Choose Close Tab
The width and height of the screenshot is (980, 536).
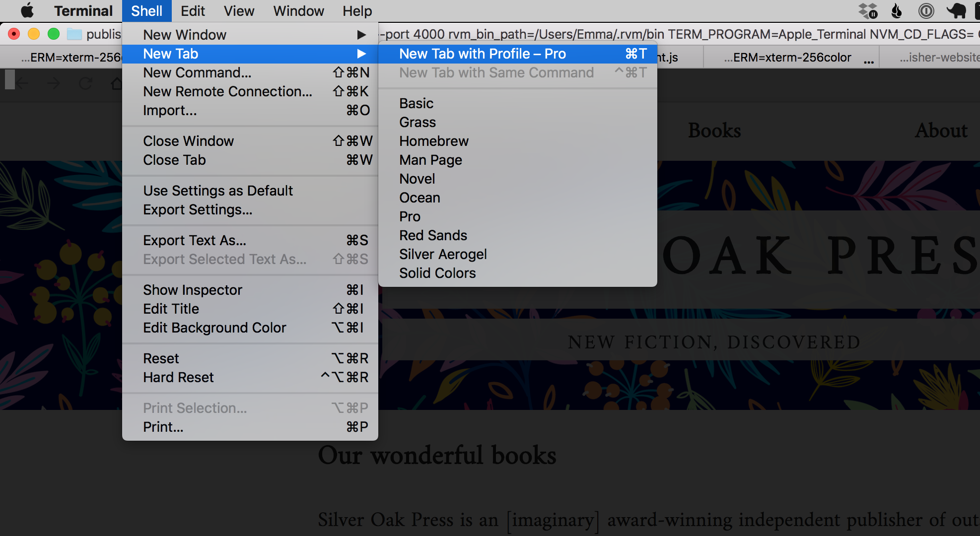tap(250, 160)
